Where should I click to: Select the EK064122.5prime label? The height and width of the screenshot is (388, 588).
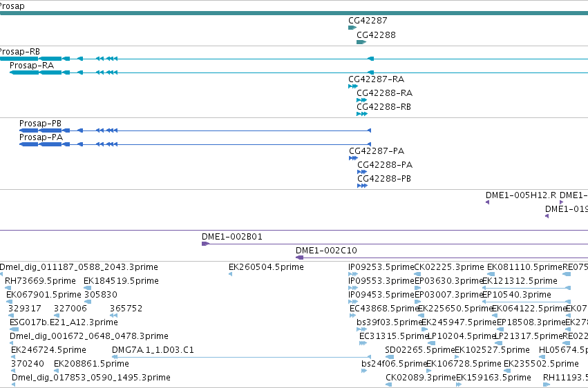pos(529,309)
